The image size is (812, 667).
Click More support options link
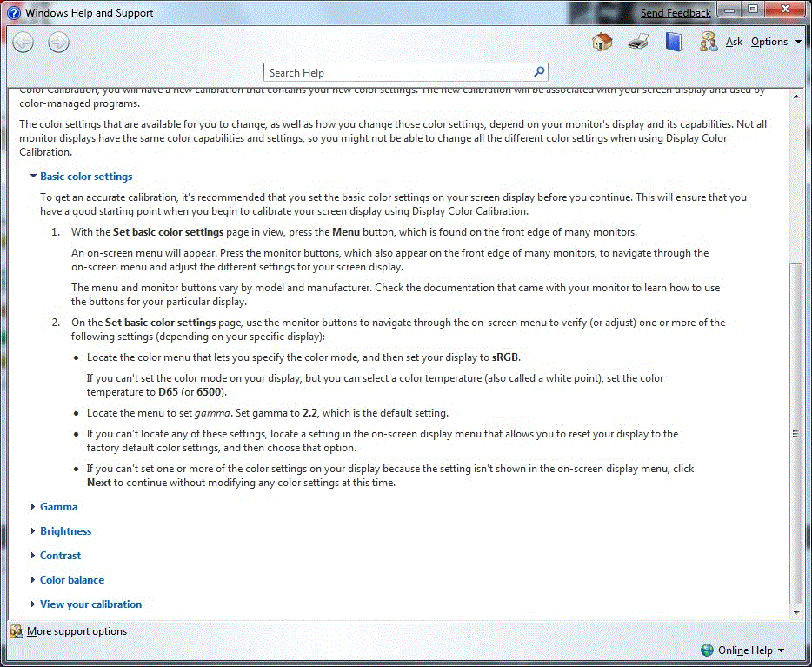(77, 631)
